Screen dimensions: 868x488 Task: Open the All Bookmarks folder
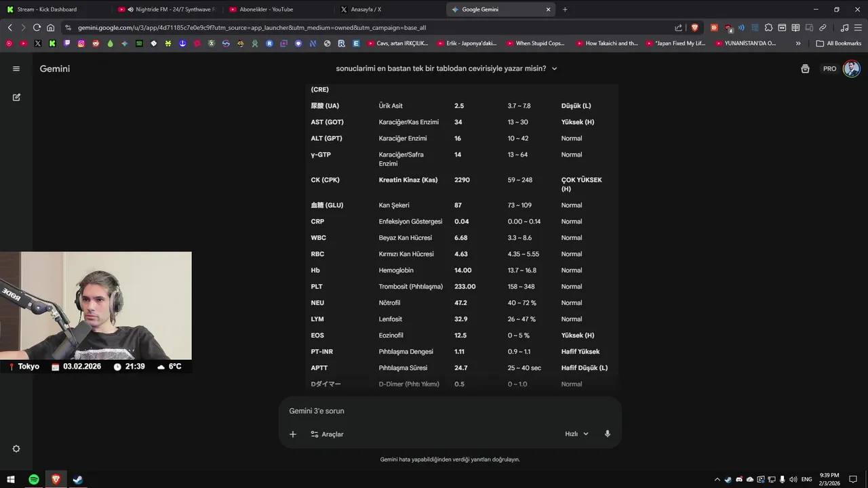pyautogui.click(x=838, y=43)
